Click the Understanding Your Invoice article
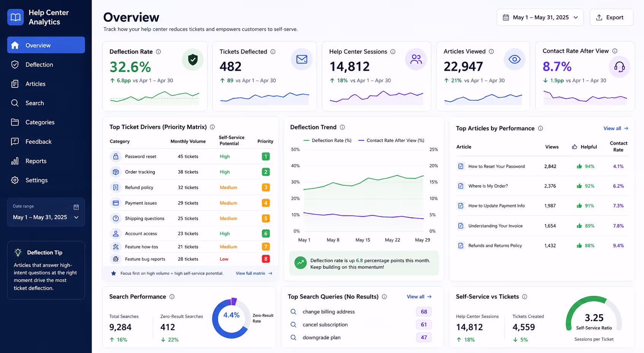Viewport: 644px width, 353px height. pyautogui.click(x=495, y=226)
